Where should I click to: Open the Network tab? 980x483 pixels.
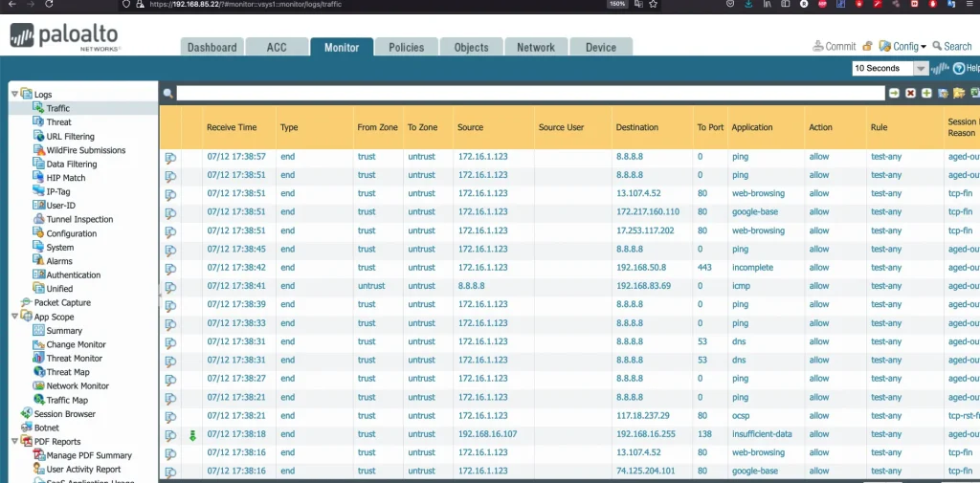[536, 47]
